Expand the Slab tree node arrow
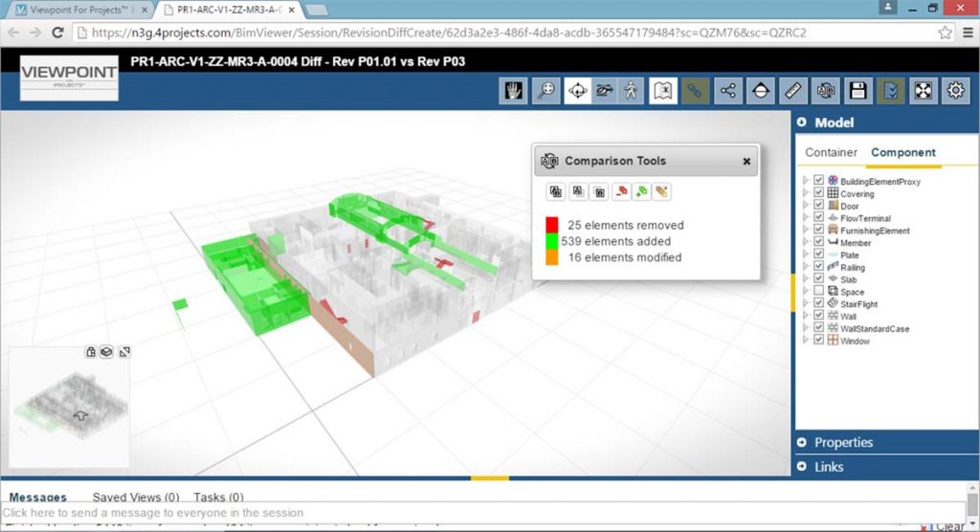 click(x=806, y=278)
